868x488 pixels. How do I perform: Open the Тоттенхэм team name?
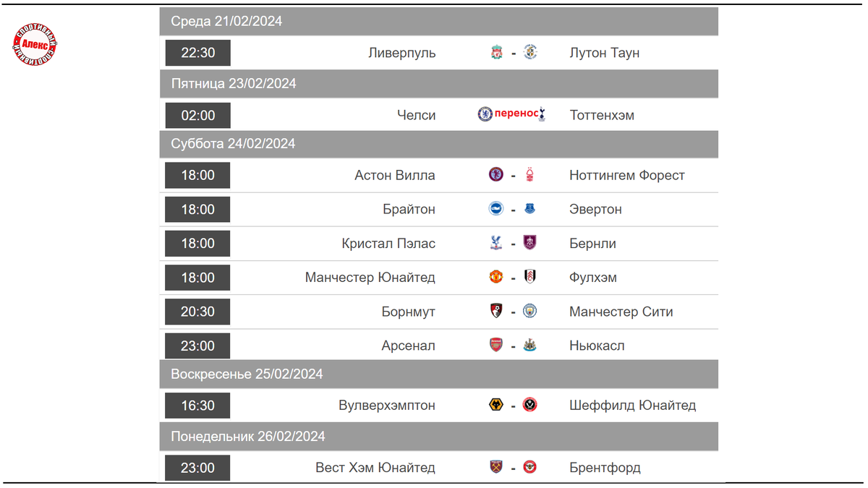click(602, 115)
